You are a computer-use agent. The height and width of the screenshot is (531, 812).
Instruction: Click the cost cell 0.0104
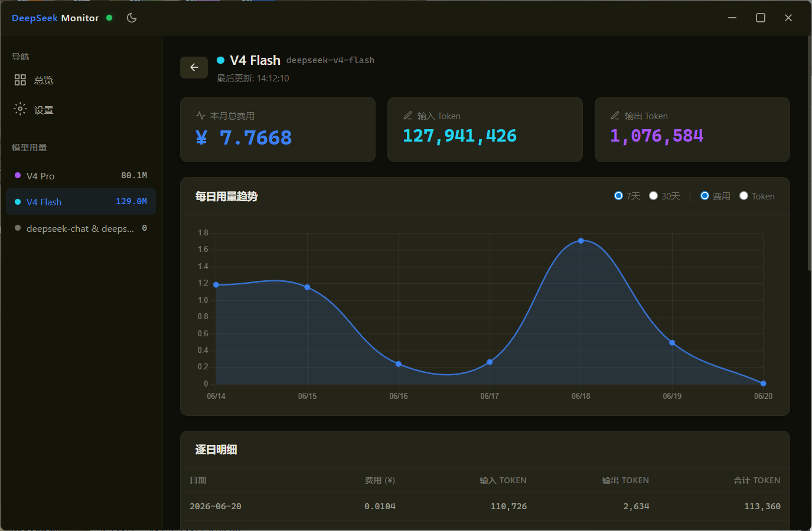pyautogui.click(x=380, y=506)
